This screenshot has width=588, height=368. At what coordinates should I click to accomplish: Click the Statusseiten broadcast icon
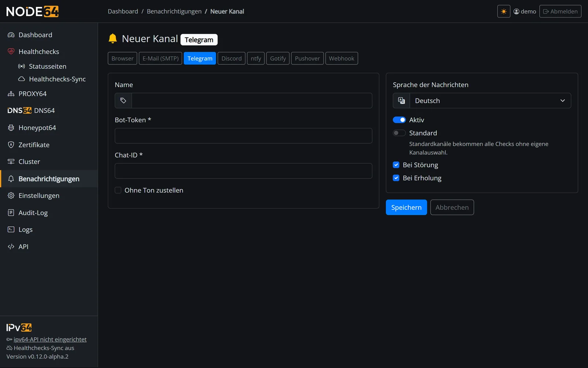coord(22,66)
